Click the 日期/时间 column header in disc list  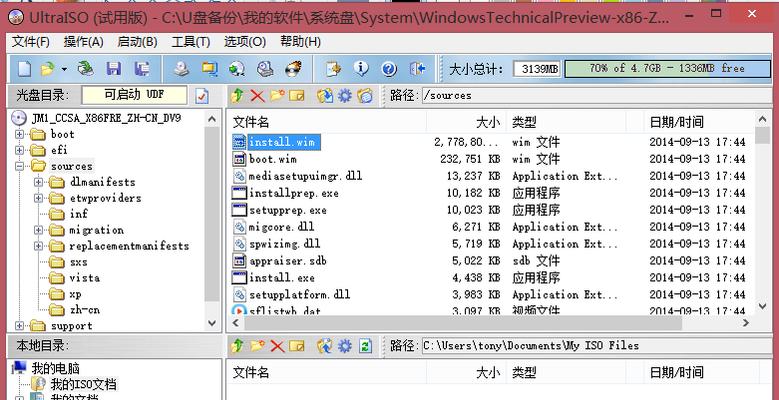point(699,122)
